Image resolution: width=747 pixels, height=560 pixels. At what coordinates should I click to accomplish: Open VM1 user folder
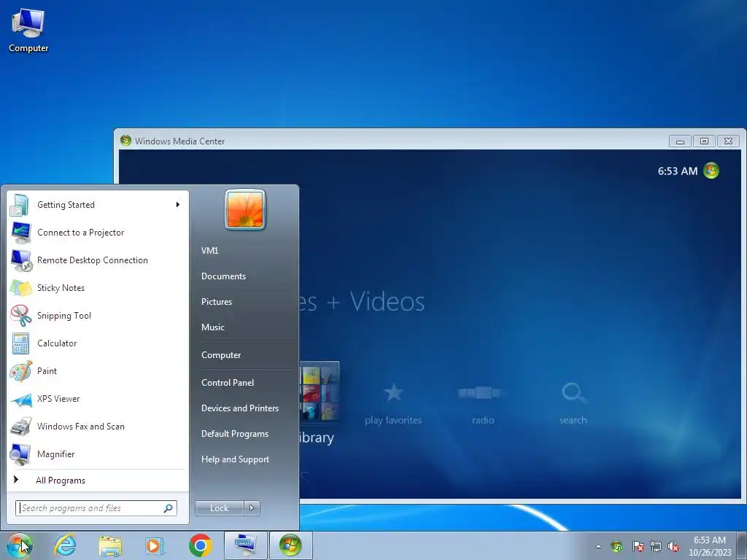tap(209, 251)
